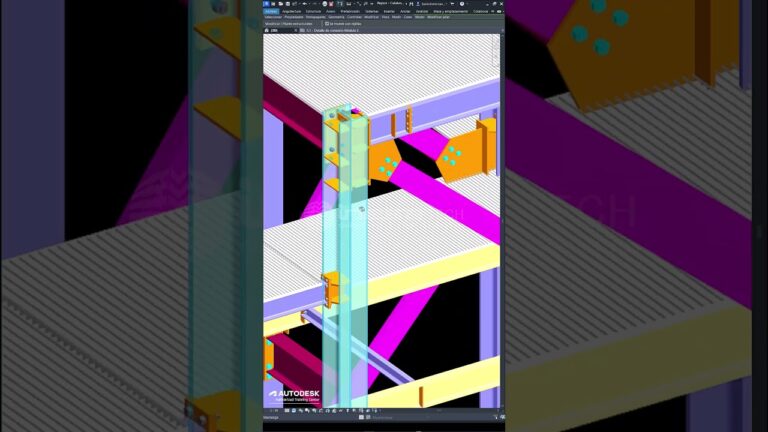
Task: Click the user sign-in icon in title bar
Action: (418, 4)
